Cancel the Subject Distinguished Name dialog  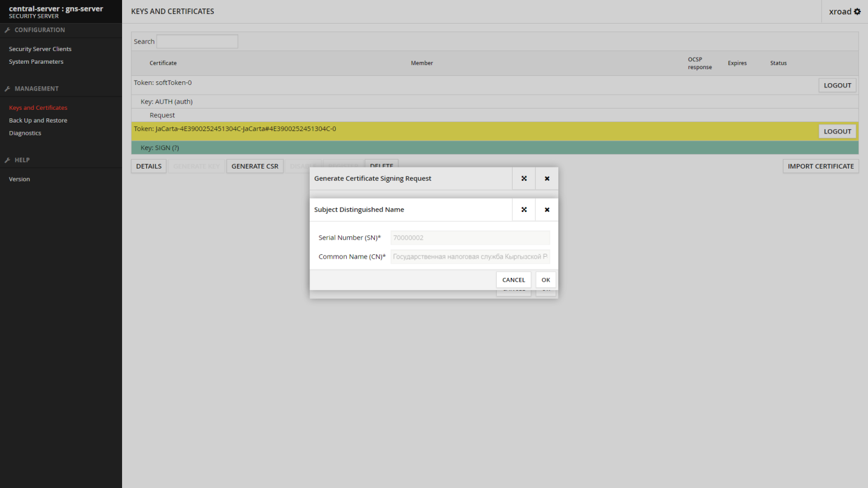click(513, 280)
